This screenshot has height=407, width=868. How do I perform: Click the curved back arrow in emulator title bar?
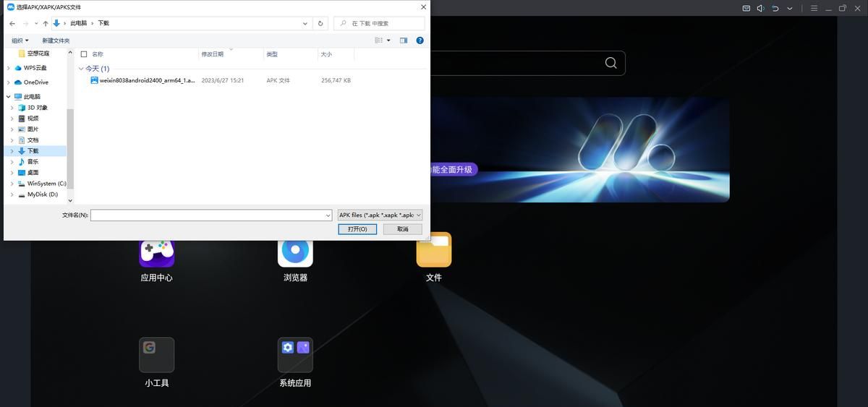(x=775, y=8)
